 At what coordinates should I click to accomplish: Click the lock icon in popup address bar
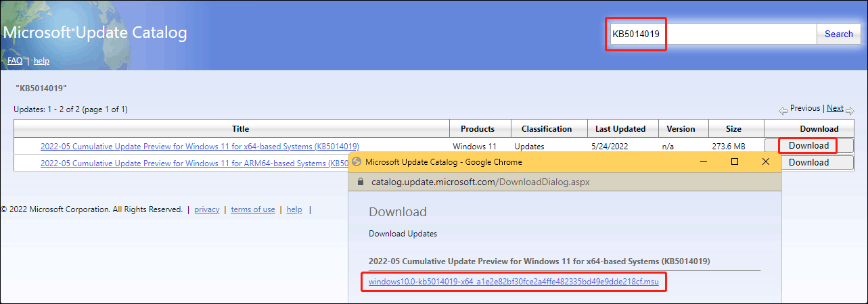[x=360, y=182]
